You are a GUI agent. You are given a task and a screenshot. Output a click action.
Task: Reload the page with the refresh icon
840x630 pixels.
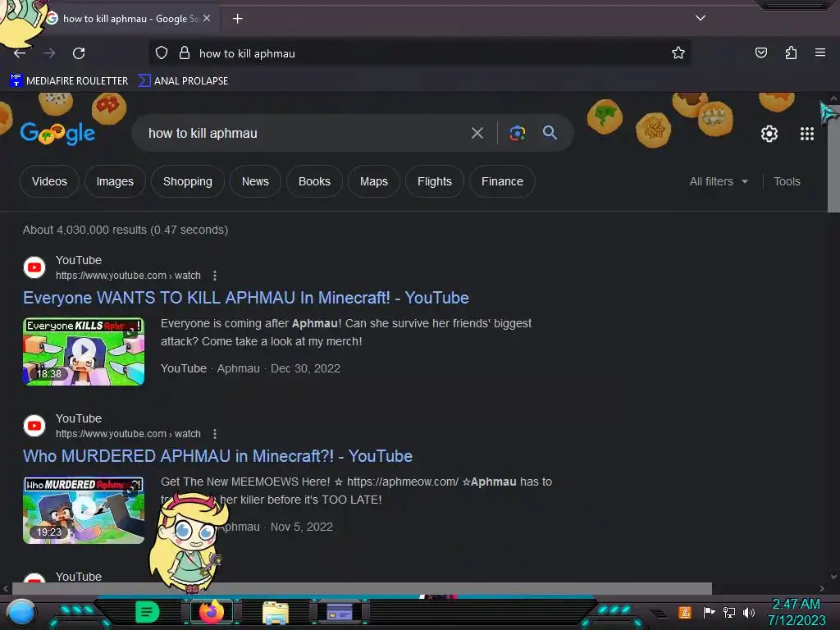[x=79, y=53]
